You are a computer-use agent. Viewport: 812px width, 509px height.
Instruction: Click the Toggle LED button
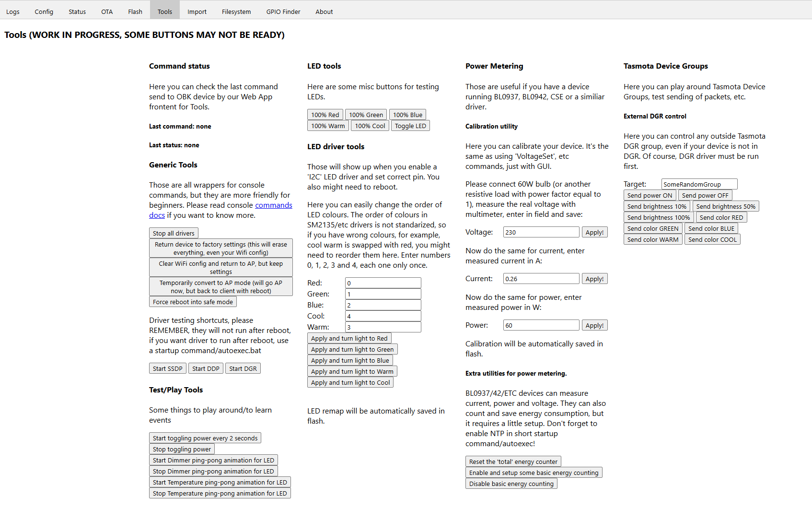410,126
